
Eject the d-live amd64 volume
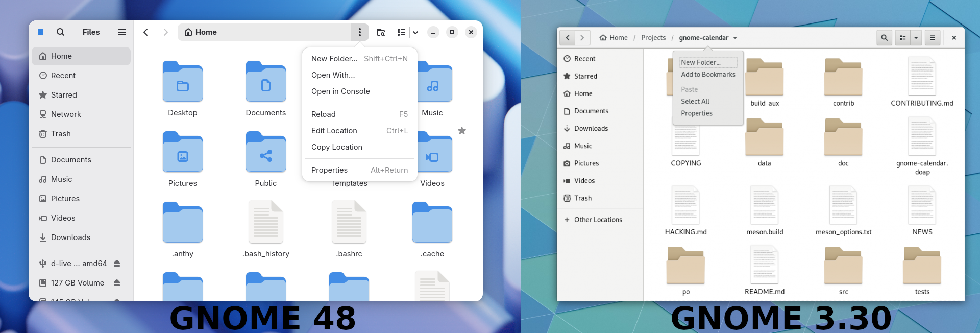click(x=117, y=264)
